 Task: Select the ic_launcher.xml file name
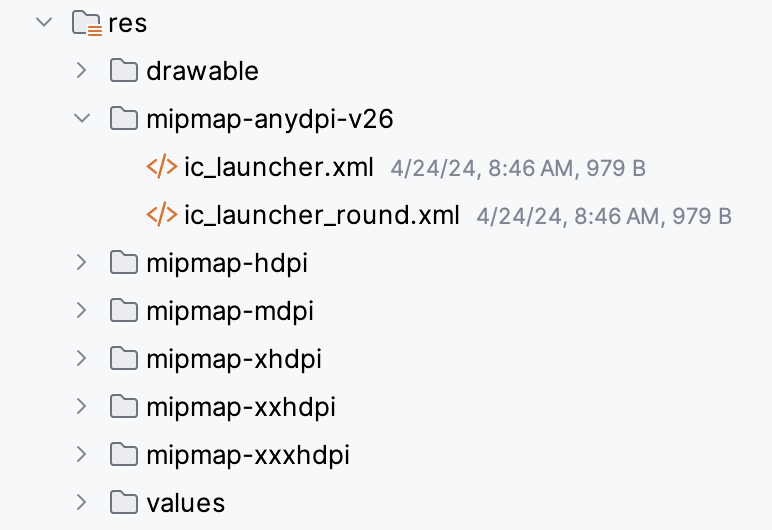[x=279, y=167]
